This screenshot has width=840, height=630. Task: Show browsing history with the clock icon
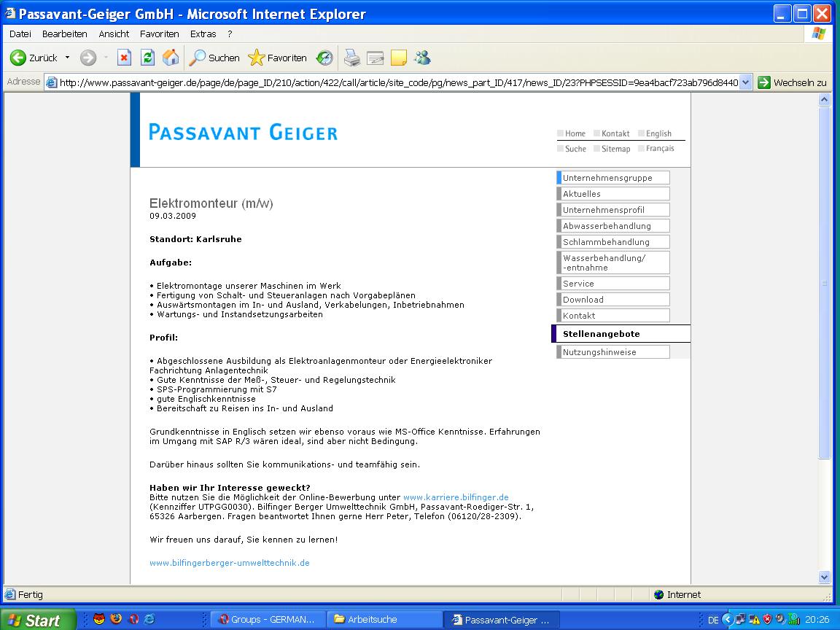(324, 58)
